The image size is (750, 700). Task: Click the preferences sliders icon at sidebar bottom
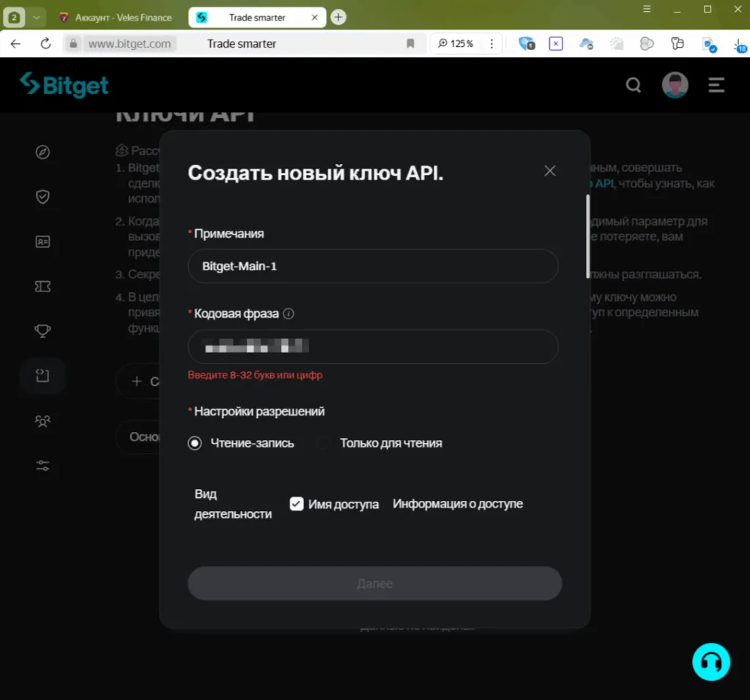42,466
